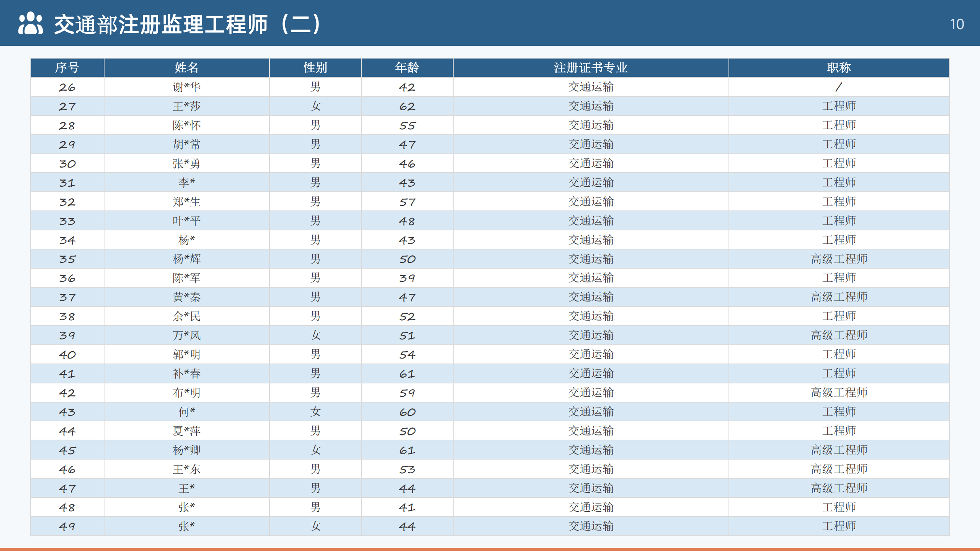Select the 年龄 column header

(407, 68)
